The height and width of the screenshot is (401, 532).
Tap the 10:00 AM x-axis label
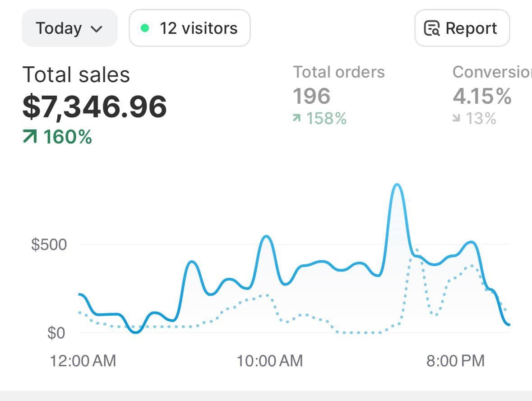(269, 361)
